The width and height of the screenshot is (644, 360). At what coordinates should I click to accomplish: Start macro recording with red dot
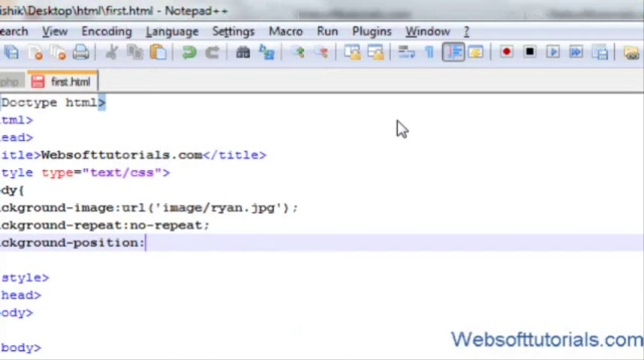506,52
